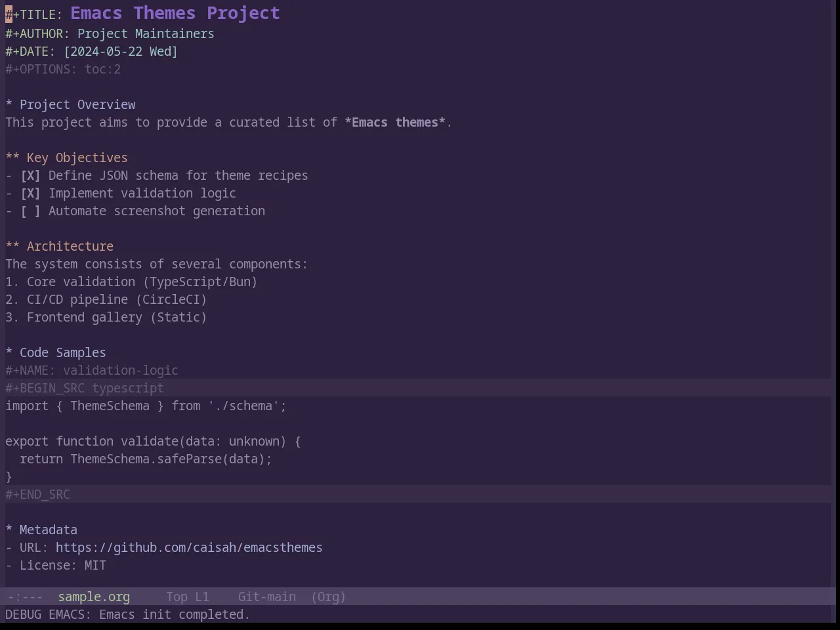The width and height of the screenshot is (840, 630).
Task: Click sample.org buffer name in mode line
Action: (94, 597)
